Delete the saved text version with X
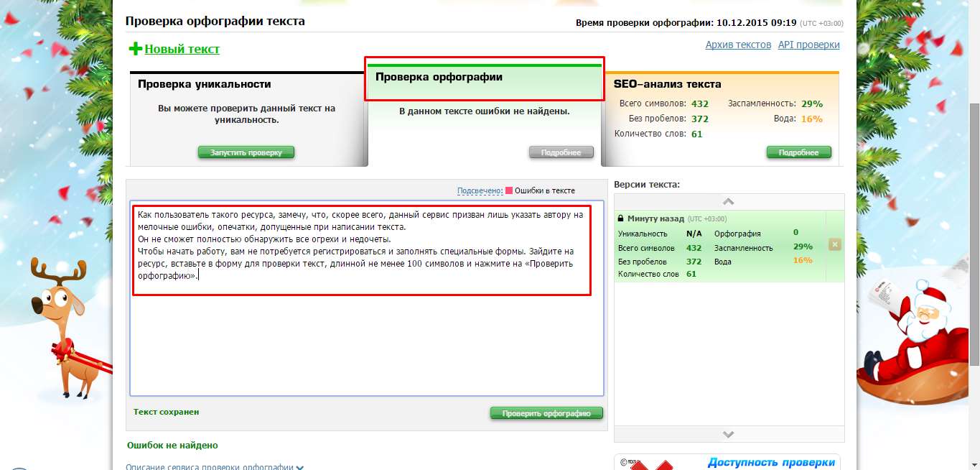 pyautogui.click(x=834, y=244)
